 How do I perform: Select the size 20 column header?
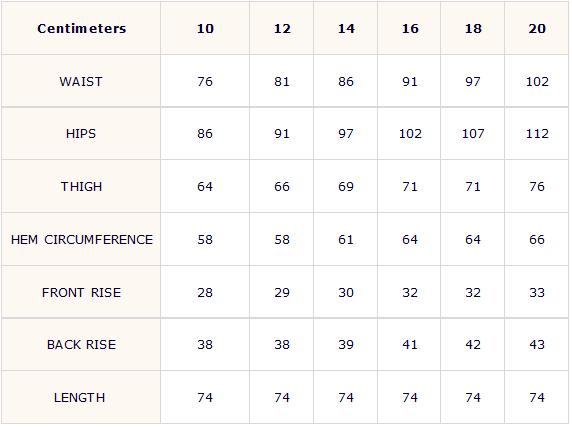[x=537, y=28]
